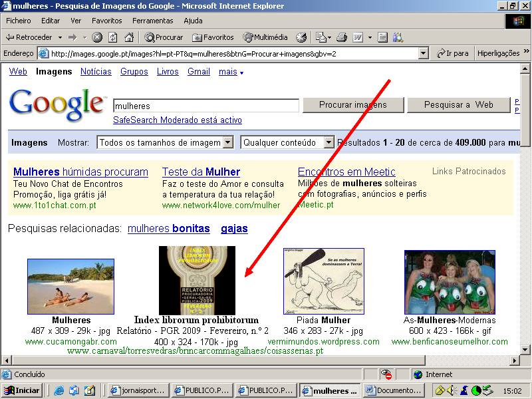
Task: Click 'SafeSearch Moderado está activo' link
Action: [178, 120]
